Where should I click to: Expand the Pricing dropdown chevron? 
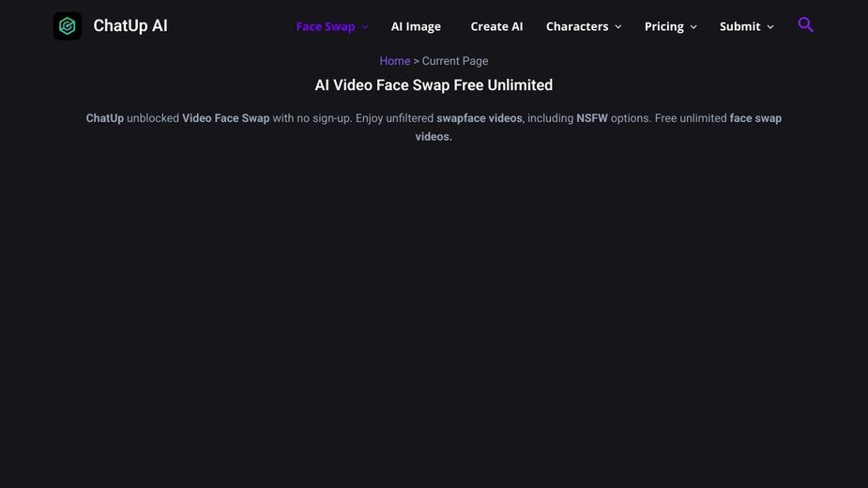[693, 27]
